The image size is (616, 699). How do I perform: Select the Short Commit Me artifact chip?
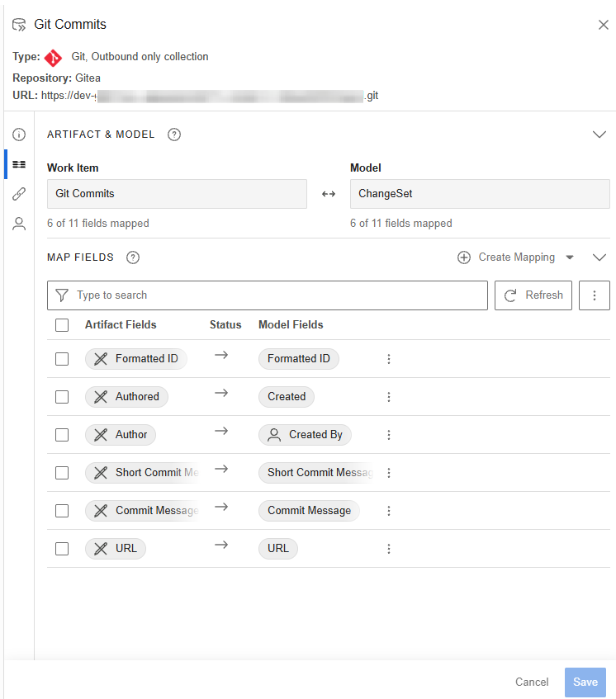[142, 473]
